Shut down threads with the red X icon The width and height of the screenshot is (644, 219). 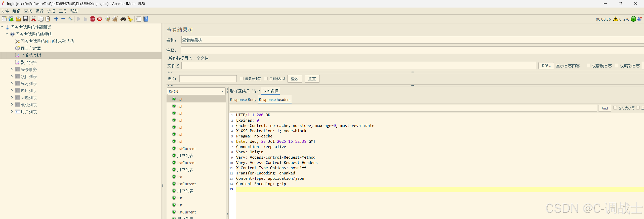100,19
